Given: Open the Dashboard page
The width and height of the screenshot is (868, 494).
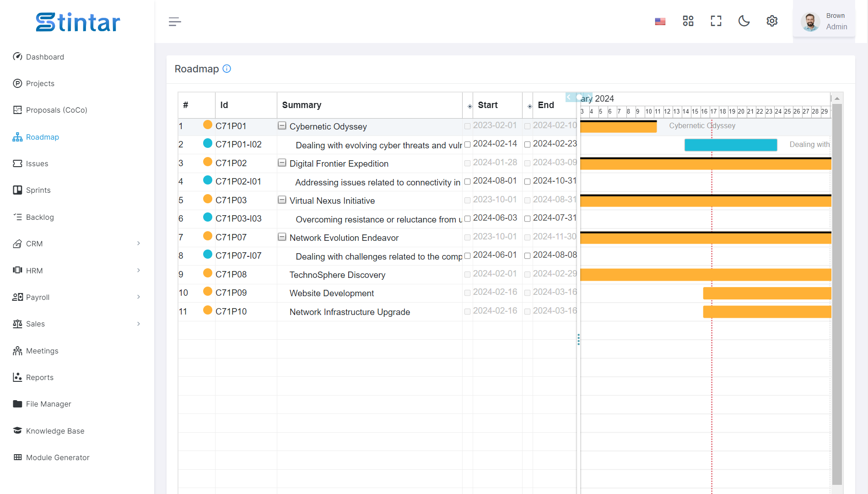Looking at the screenshot, I should pyautogui.click(x=38, y=57).
